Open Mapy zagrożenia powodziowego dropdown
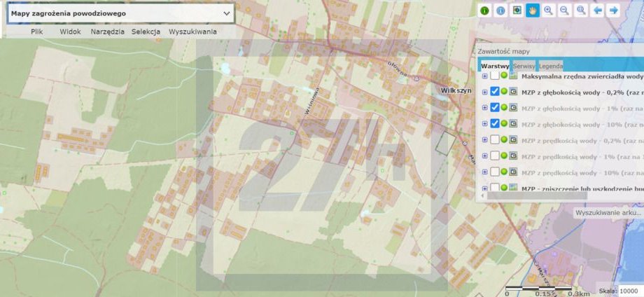 click(x=226, y=13)
